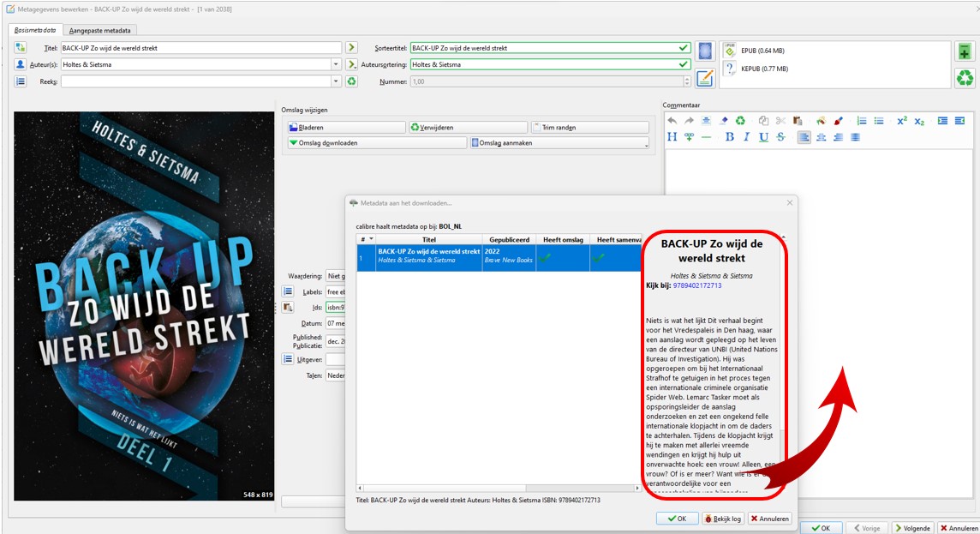This screenshot has width=980, height=534.
Task: Adjust the Nummer spin box arrows
Action: coord(686,81)
